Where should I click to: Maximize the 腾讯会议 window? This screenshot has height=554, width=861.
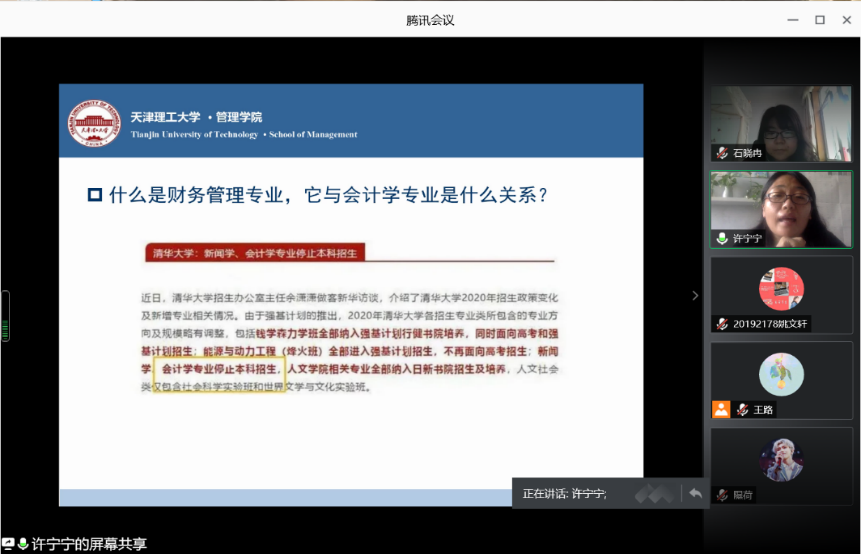pyautogui.click(x=819, y=19)
